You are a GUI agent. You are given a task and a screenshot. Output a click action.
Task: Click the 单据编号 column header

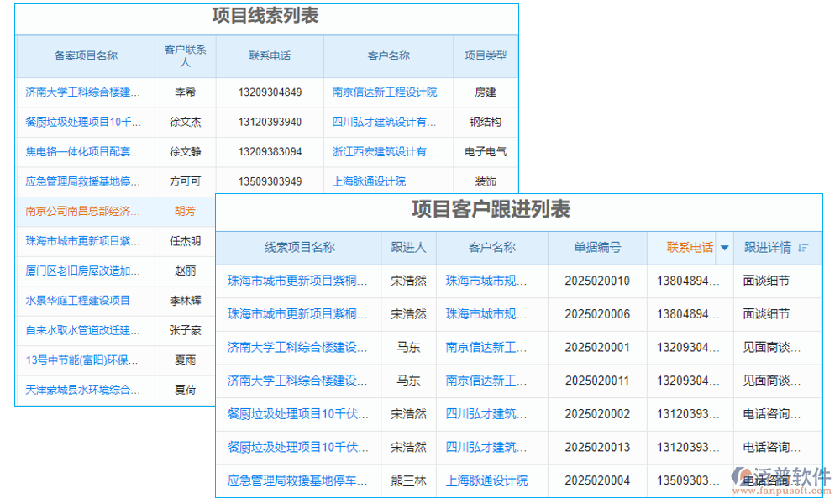[597, 247]
